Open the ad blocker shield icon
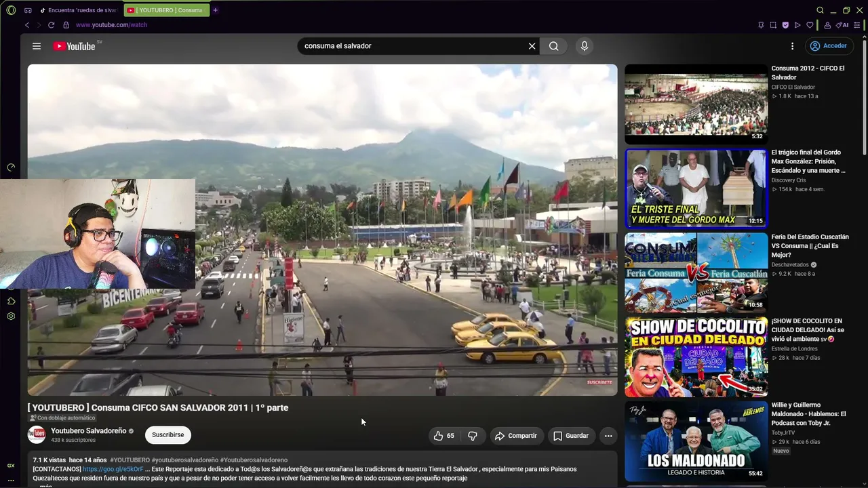Image resolution: width=868 pixels, height=488 pixels. tap(785, 25)
